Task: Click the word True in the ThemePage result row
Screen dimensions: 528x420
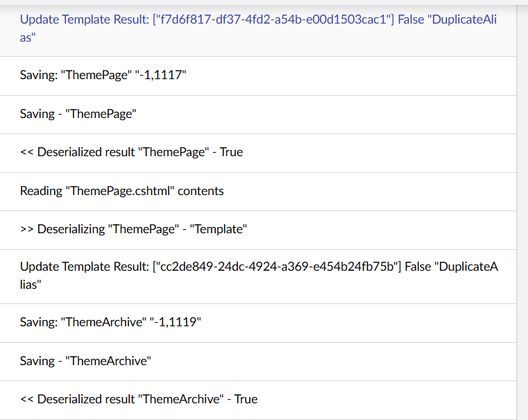Action: click(231, 152)
